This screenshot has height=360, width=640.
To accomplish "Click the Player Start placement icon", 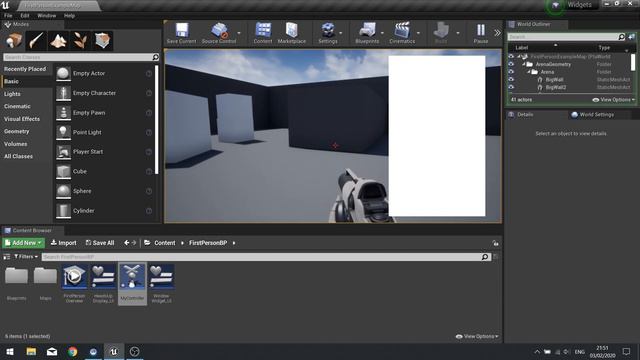I will 63,152.
